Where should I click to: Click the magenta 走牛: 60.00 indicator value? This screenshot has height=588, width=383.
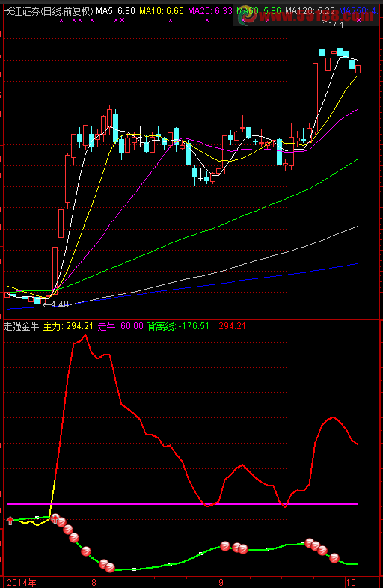click(120, 326)
